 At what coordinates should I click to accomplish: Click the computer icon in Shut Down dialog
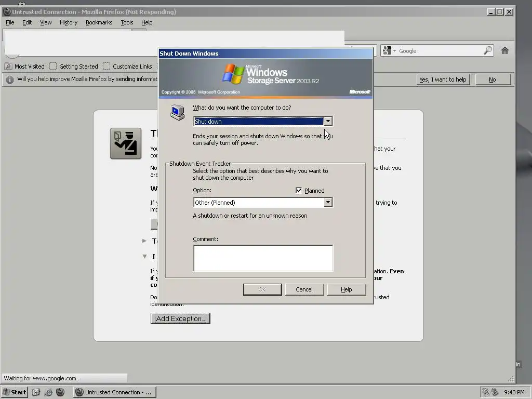(177, 112)
